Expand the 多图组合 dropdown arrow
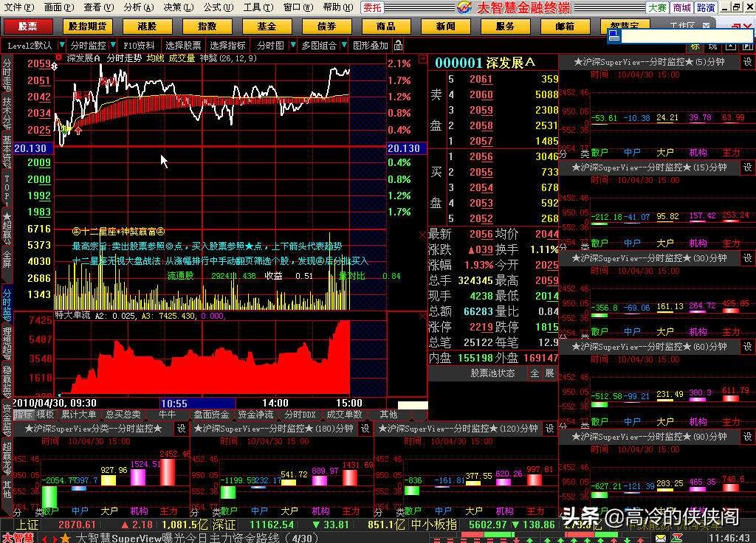 pyautogui.click(x=344, y=45)
